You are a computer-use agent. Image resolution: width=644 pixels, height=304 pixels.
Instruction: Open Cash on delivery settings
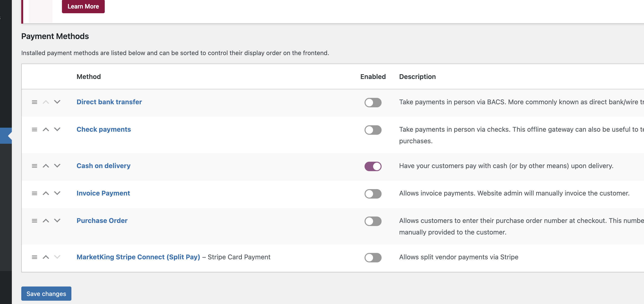pyautogui.click(x=104, y=166)
